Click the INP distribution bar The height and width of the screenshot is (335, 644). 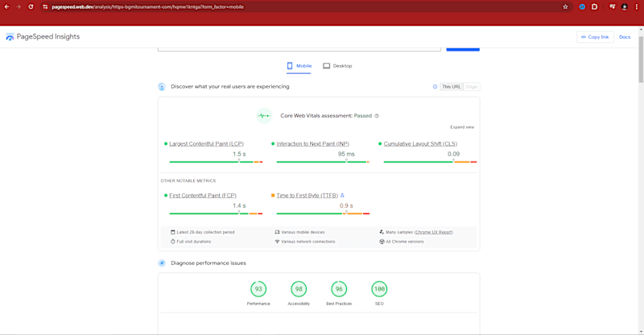pos(324,162)
